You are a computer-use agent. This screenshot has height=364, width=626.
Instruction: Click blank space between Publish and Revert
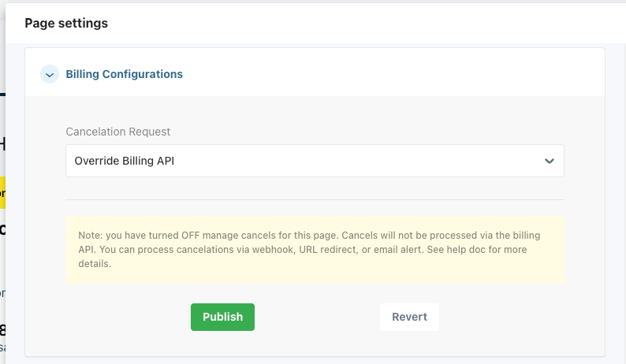(317, 317)
